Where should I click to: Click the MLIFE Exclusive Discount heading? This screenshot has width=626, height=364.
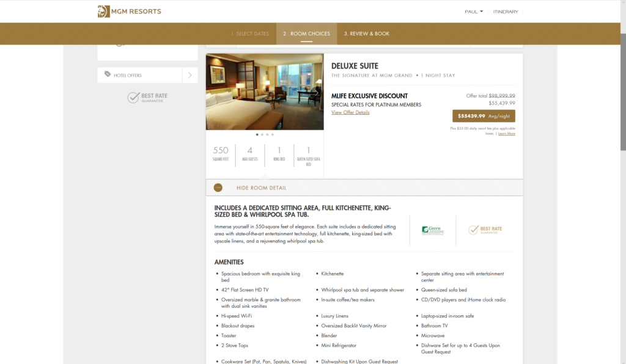(x=369, y=96)
